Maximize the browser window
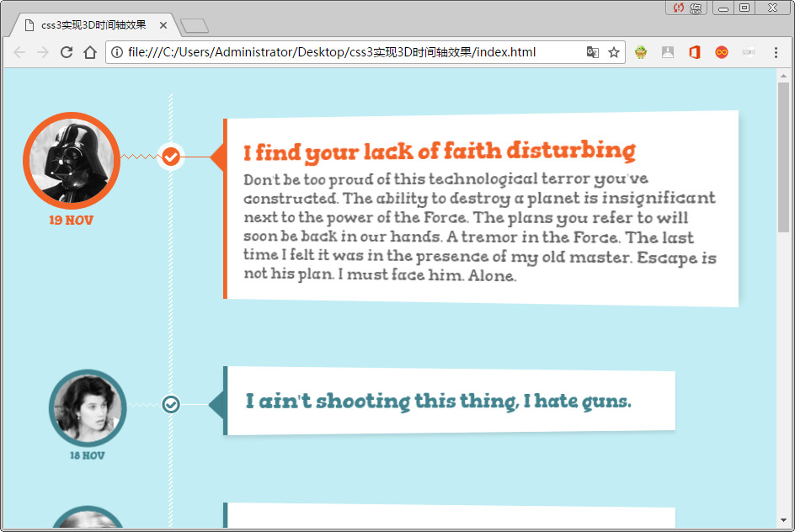The height and width of the screenshot is (532, 795). click(744, 8)
